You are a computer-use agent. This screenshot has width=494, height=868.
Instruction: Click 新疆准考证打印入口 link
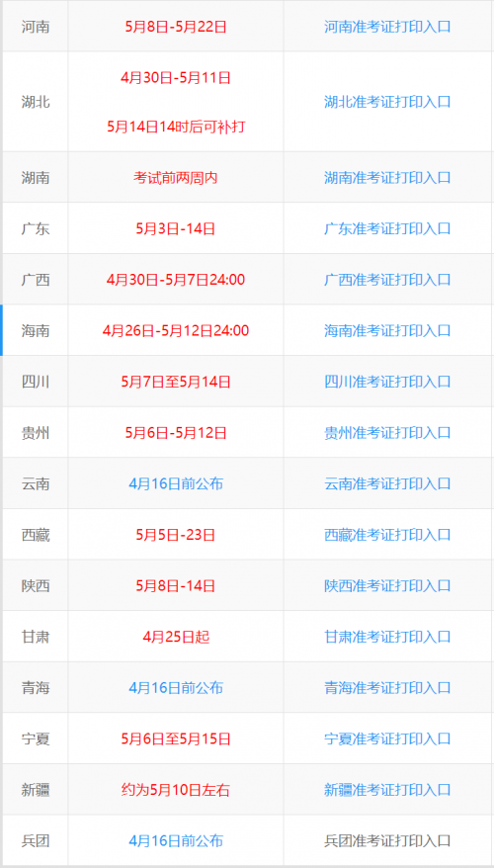pos(387,789)
